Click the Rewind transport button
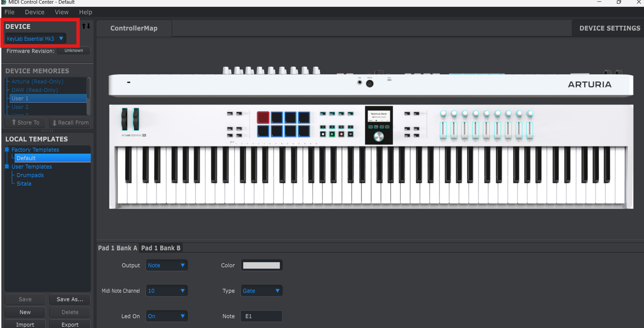This screenshot has width=644, height=328. click(x=332, y=127)
